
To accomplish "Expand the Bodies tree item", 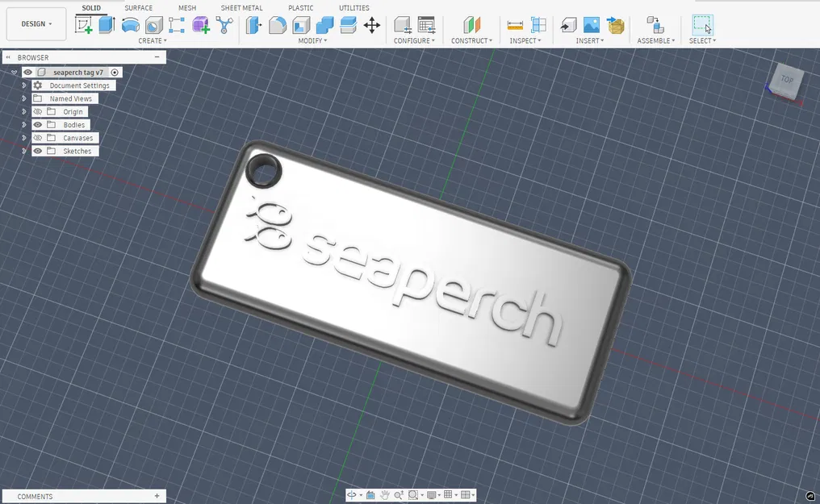I will 23,124.
